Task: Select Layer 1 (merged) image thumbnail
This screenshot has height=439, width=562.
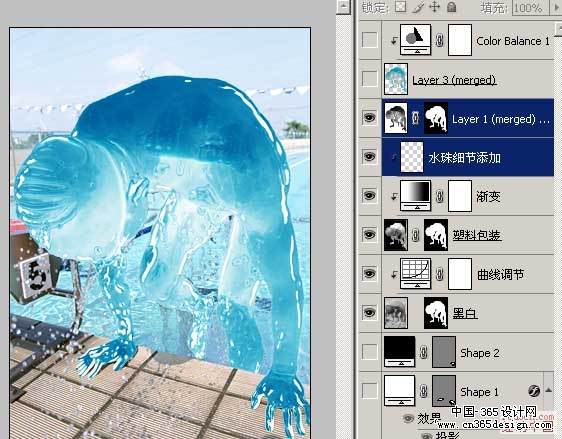Action: (396, 118)
